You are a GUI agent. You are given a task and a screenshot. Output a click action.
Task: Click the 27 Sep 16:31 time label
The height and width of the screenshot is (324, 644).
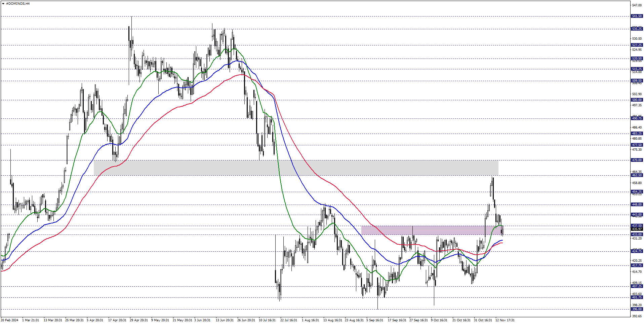(418, 320)
